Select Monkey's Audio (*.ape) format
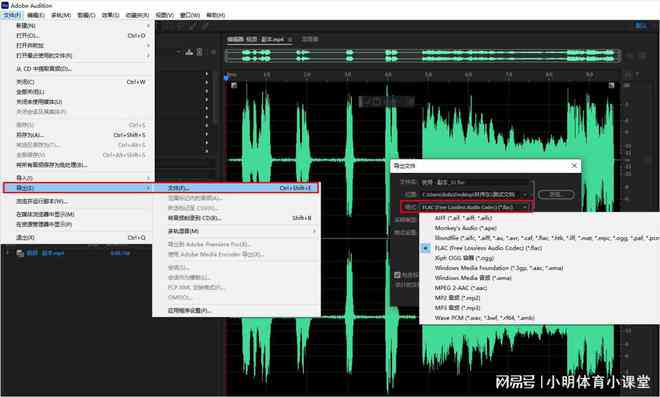Image resolution: width=660 pixels, height=397 pixels. [540, 228]
